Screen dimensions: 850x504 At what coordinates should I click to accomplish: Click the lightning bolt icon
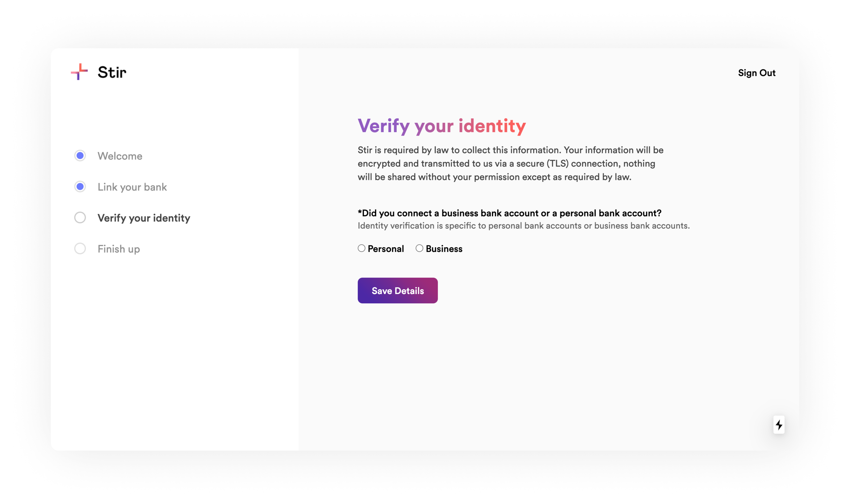click(x=779, y=425)
